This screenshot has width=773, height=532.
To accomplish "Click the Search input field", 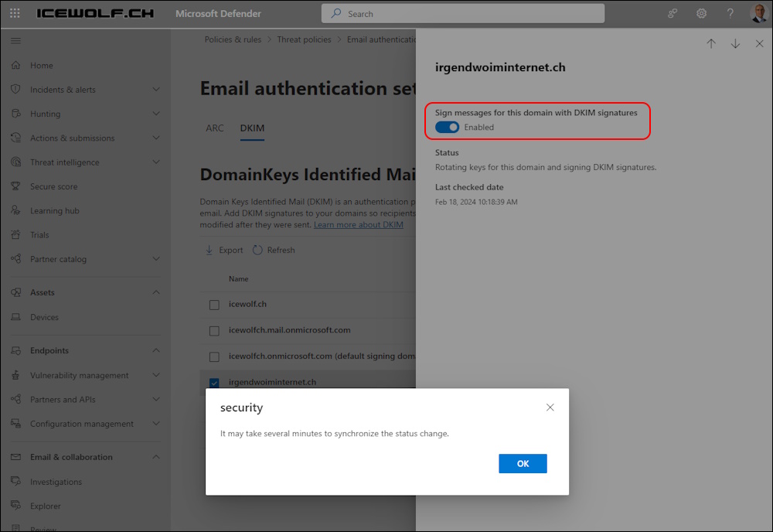I will [463, 14].
